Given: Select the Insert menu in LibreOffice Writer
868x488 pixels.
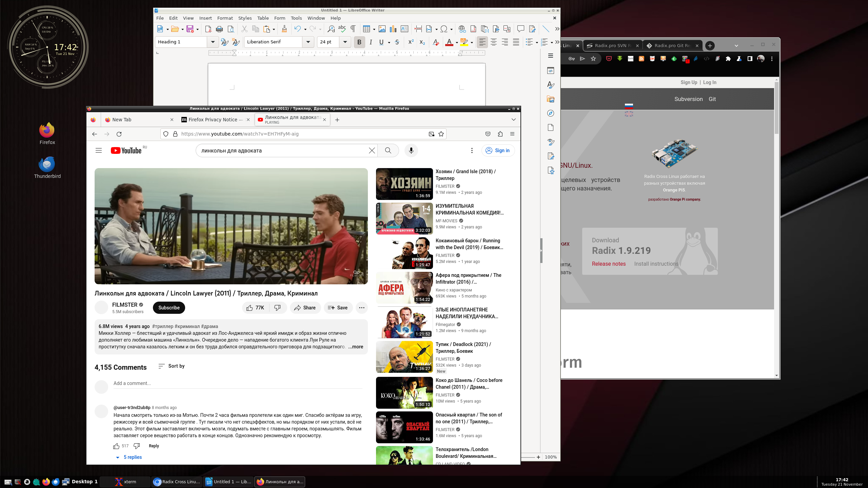Looking at the screenshot, I should [205, 18].
